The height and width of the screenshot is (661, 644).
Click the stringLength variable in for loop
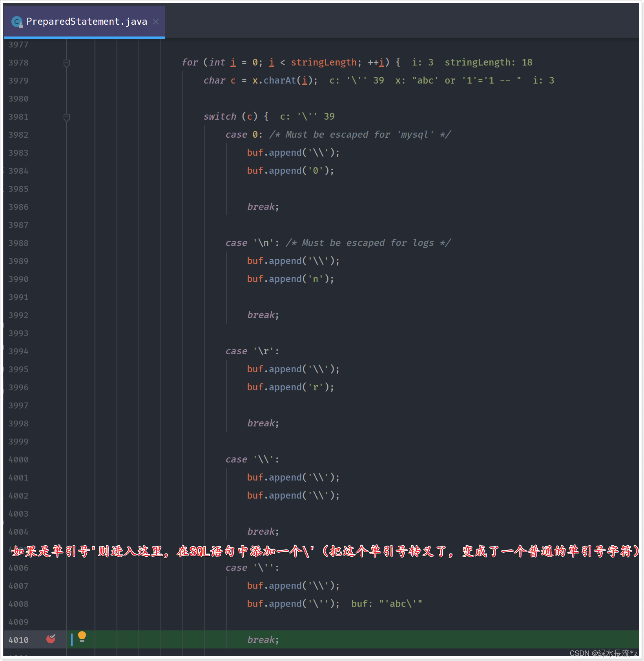tap(323, 62)
